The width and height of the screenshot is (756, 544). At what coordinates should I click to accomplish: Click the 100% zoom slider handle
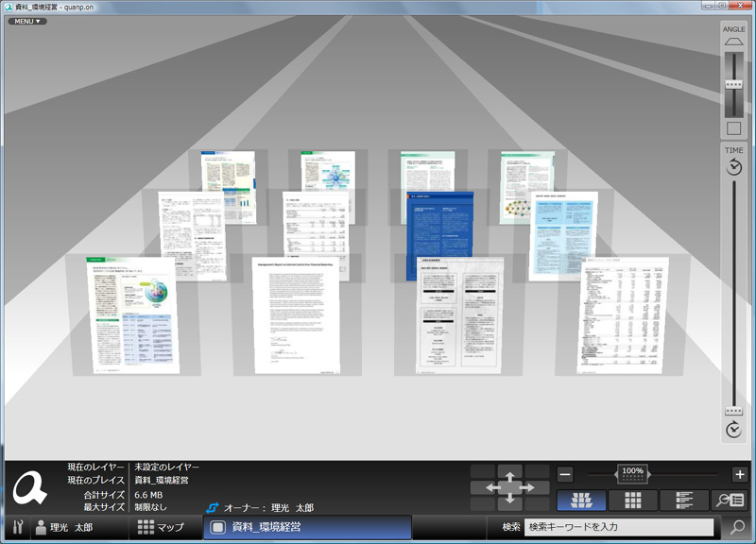[632, 473]
